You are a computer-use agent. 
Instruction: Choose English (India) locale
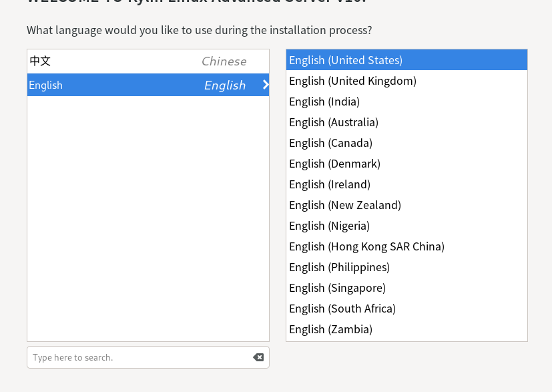(406, 102)
